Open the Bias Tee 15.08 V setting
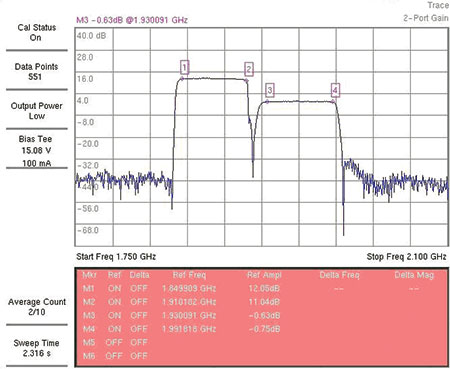Screen dimensions: 450x369 click(36, 151)
